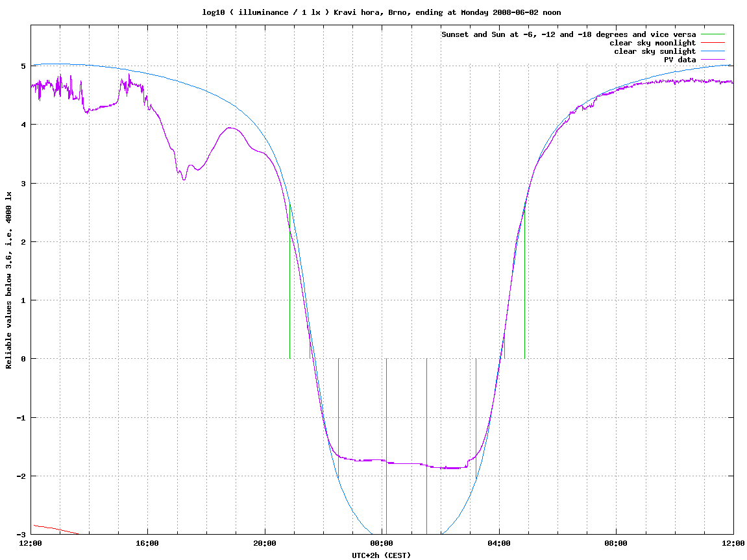The height and width of the screenshot is (560, 747).
Task: Click the leftmost x-axis tick label 12:00
Action: point(31,543)
